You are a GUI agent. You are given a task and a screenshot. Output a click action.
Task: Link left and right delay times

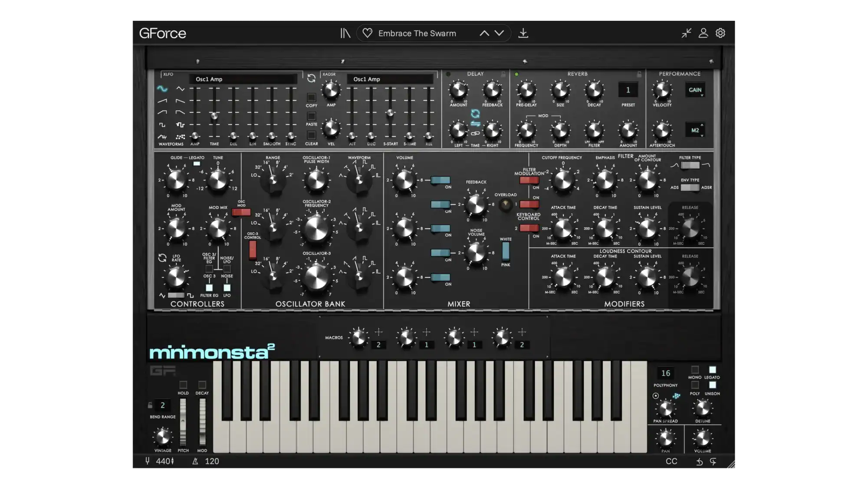[x=475, y=133]
